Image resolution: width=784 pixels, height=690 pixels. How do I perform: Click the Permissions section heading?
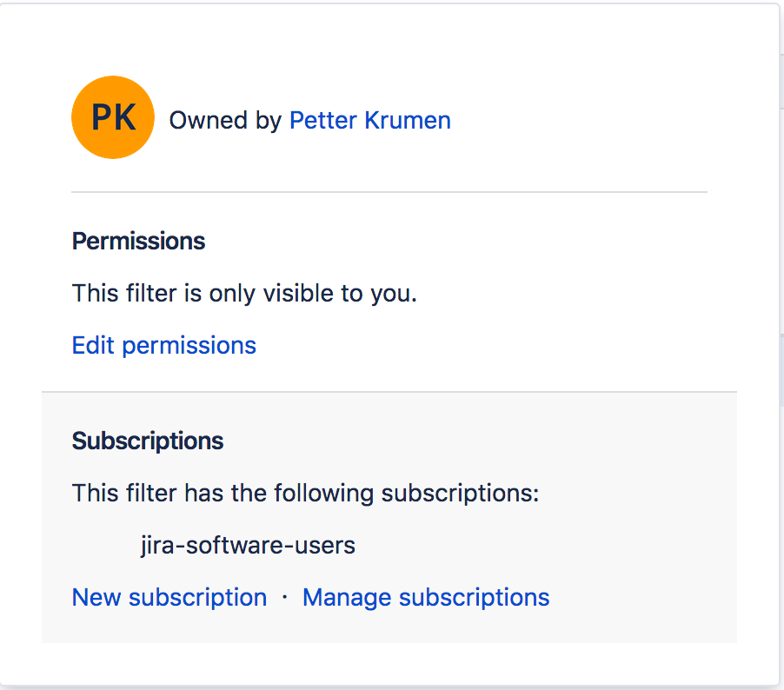pyautogui.click(x=138, y=241)
